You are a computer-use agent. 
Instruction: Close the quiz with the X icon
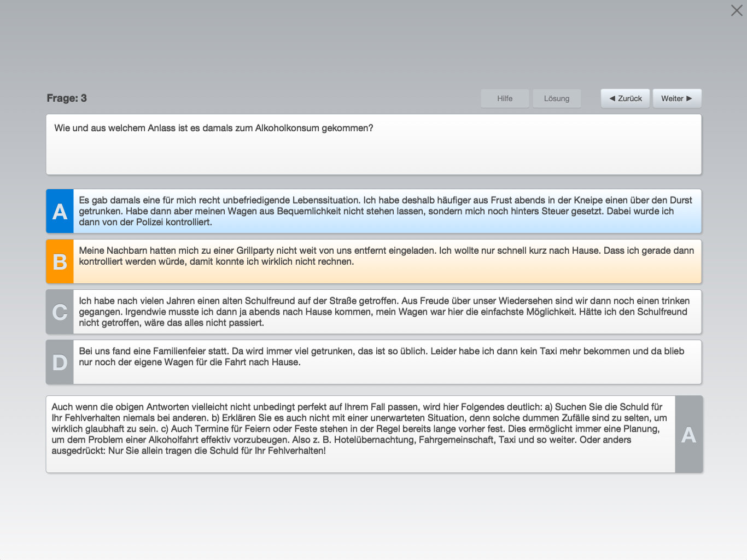[737, 10]
